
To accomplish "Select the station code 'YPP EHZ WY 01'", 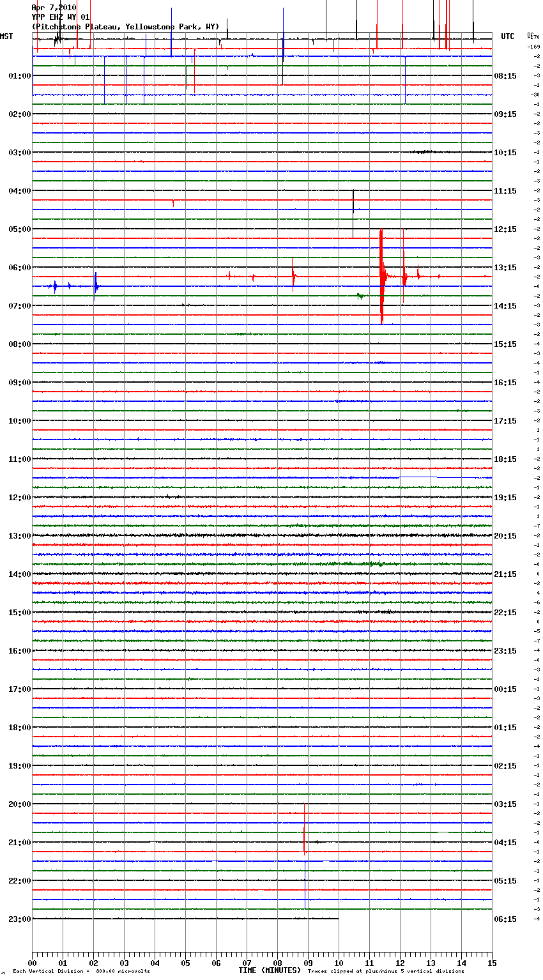I will coord(61,17).
